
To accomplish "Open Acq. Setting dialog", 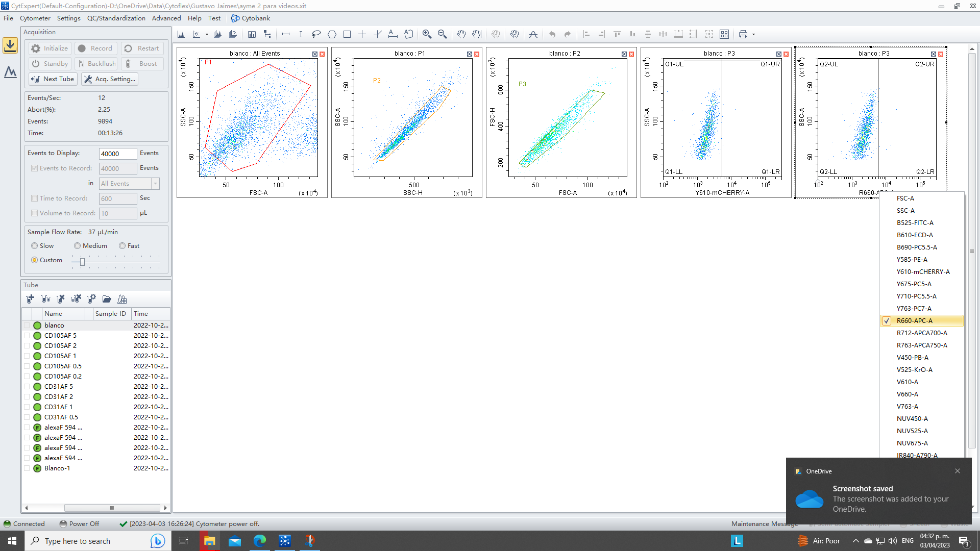I will [x=110, y=79].
